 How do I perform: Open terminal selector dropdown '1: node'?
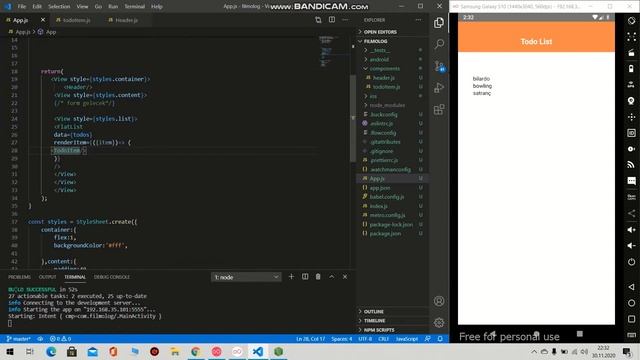click(x=246, y=277)
